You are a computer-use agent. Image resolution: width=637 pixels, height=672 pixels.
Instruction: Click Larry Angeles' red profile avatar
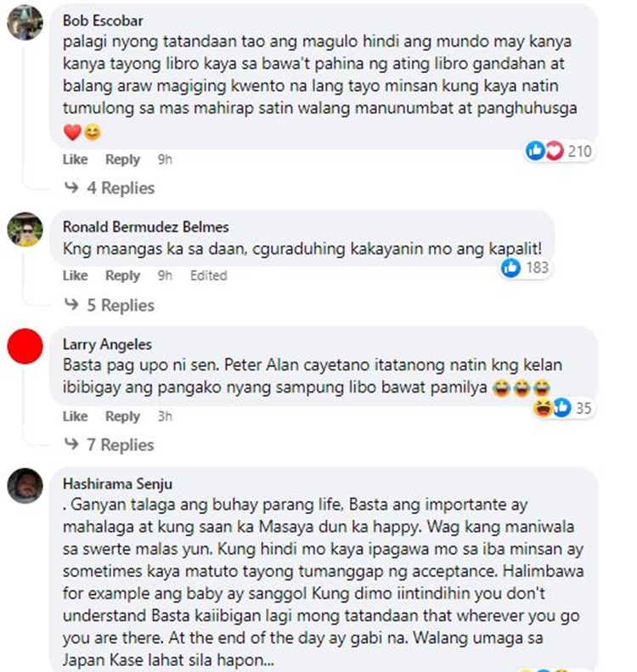click(x=25, y=347)
